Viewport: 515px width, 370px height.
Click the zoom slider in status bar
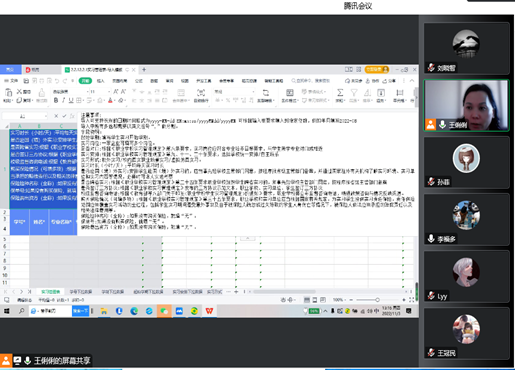pos(377,300)
